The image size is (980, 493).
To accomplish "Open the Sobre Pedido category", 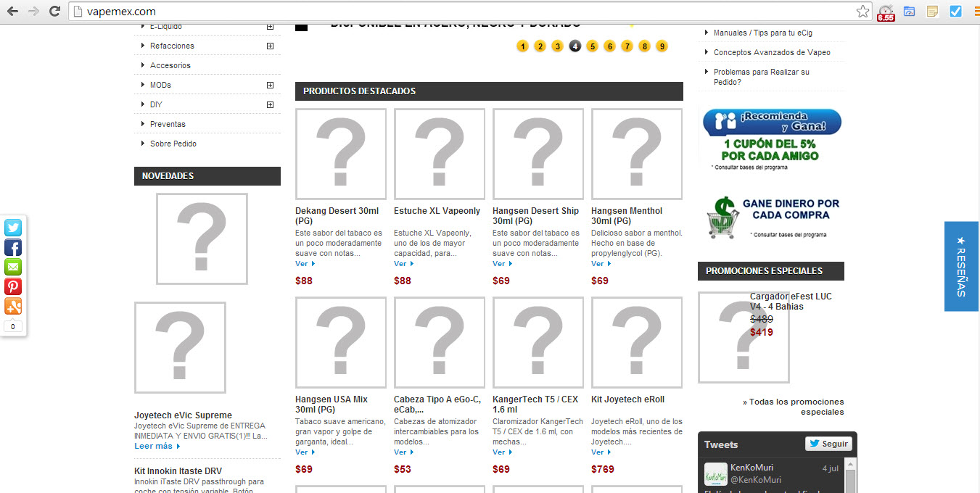I will 173,144.
